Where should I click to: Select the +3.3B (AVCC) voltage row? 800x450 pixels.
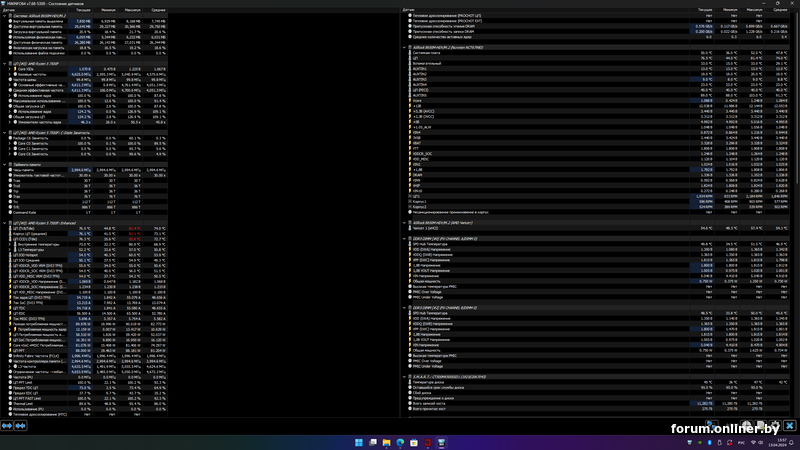pos(598,111)
